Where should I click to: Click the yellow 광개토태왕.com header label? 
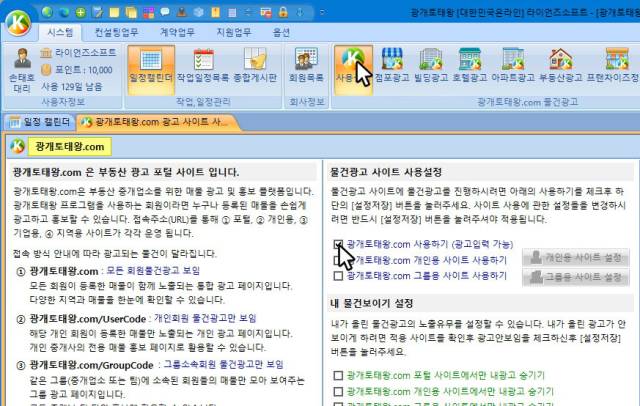click(x=69, y=146)
